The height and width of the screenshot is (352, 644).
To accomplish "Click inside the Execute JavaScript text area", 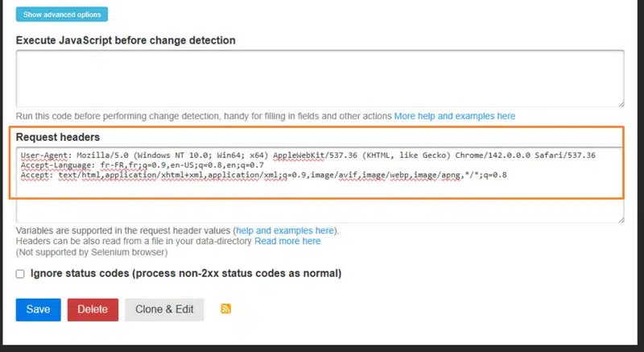I will 320,78.
